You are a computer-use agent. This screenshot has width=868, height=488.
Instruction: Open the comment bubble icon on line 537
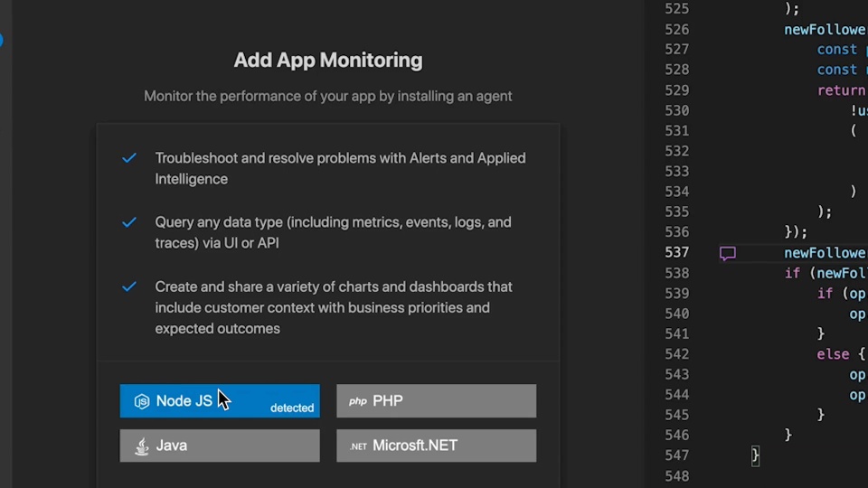pos(727,253)
